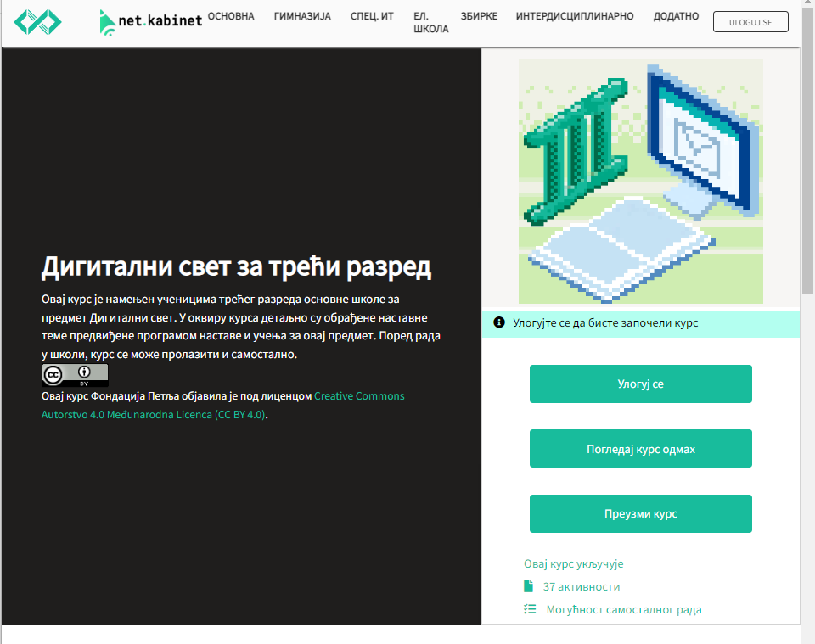Expand the СПЕЦ. ИТ menu
Screen dimensions: 815x644
pos(372,16)
